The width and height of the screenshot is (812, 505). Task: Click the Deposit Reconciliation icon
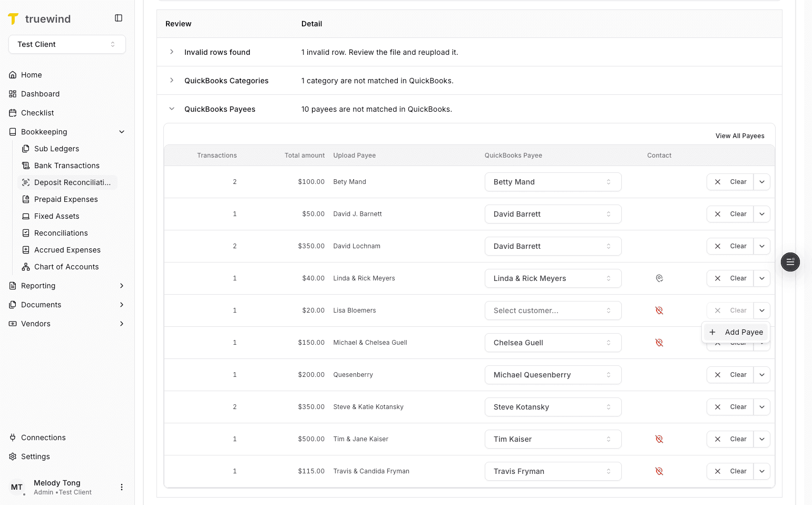click(25, 182)
